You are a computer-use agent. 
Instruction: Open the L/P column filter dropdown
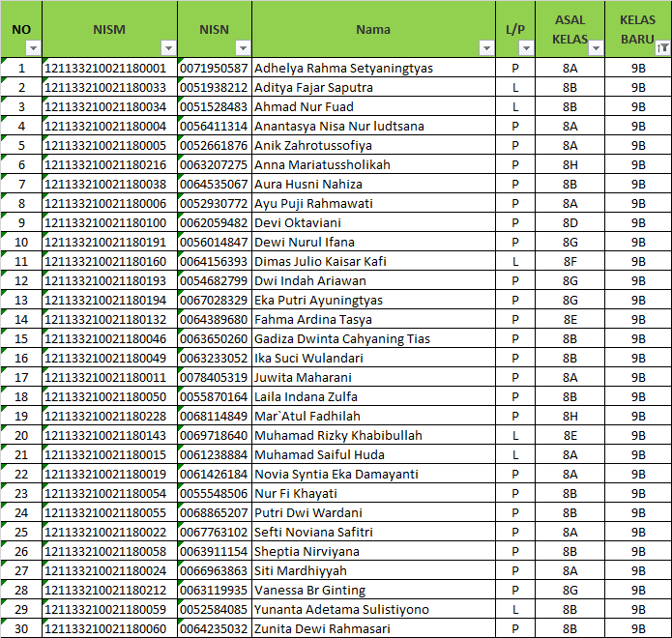coord(526,48)
